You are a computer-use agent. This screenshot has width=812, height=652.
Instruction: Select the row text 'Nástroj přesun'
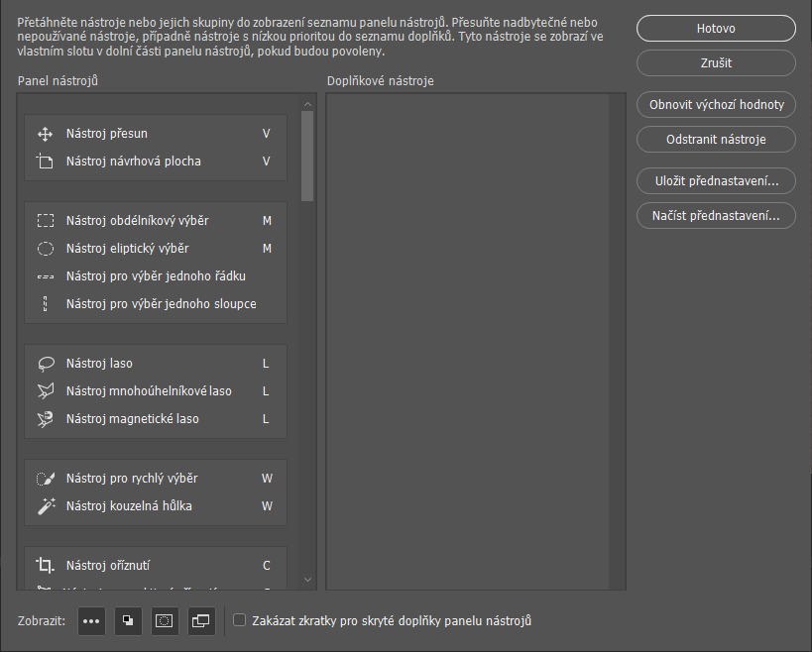[x=107, y=134]
